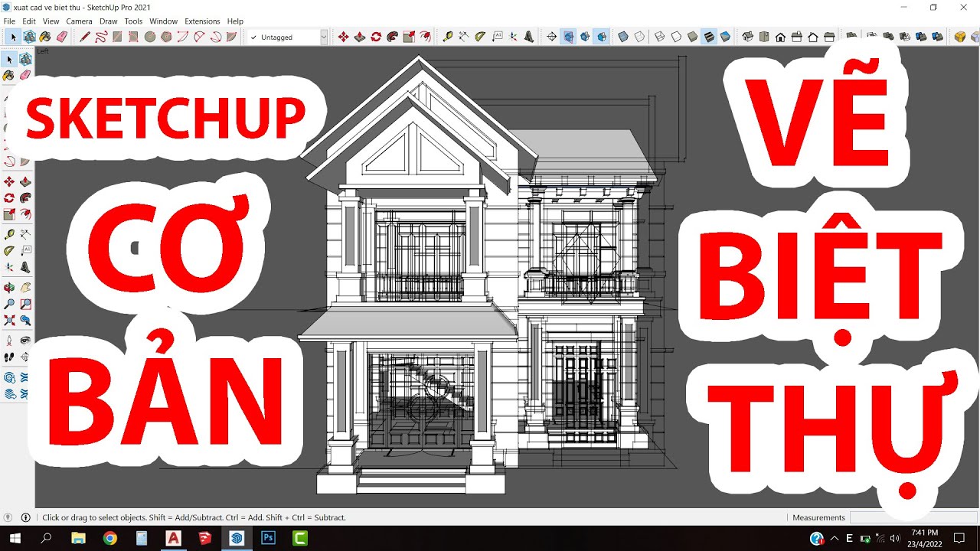Toggle Display Section Planes button

568,37
